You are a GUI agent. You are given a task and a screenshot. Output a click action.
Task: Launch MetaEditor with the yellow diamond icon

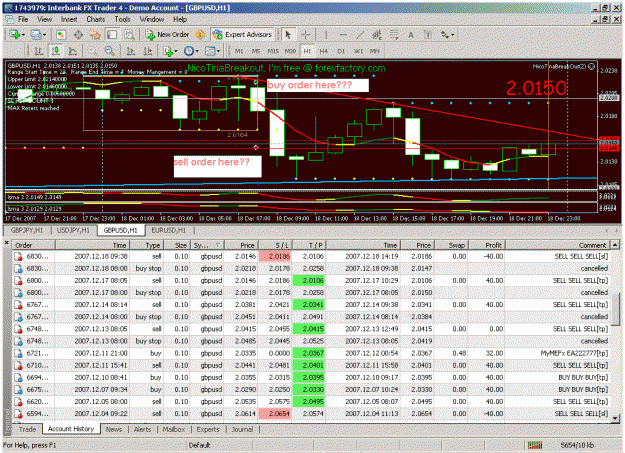tap(200, 35)
